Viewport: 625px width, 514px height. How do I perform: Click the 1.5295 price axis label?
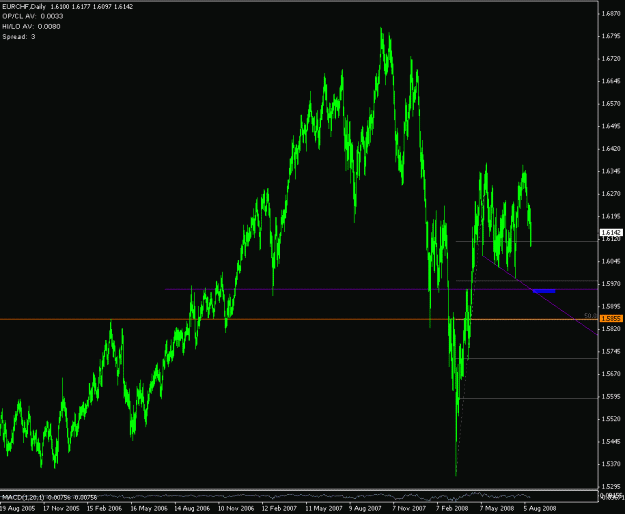click(611, 487)
